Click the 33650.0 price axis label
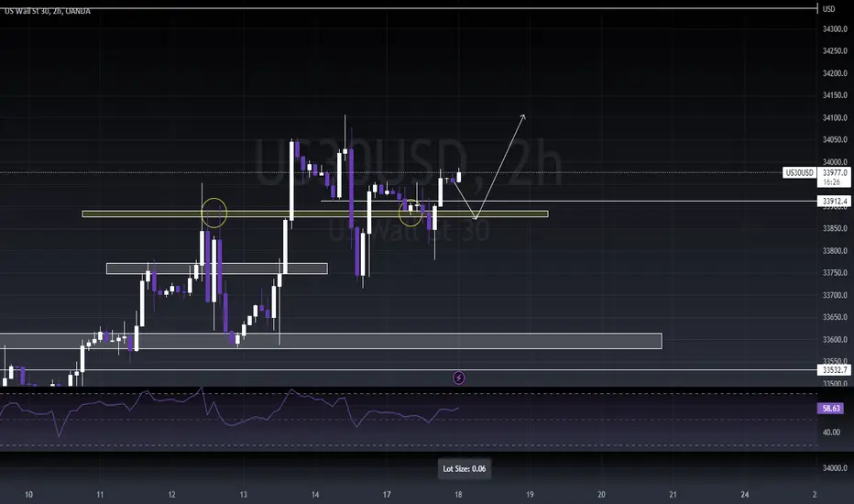The image size is (854, 504). 835,316
